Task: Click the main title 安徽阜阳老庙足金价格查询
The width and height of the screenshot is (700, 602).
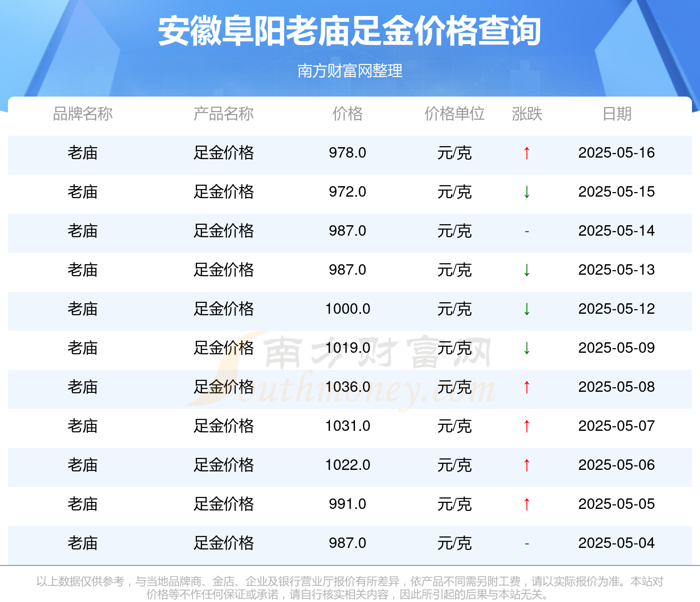Action: point(350,31)
